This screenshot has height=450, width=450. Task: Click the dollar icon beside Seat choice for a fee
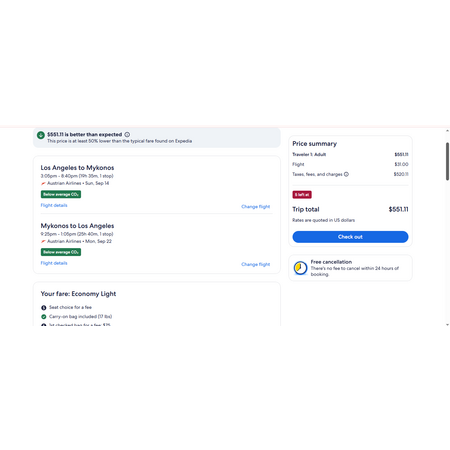click(x=44, y=308)
